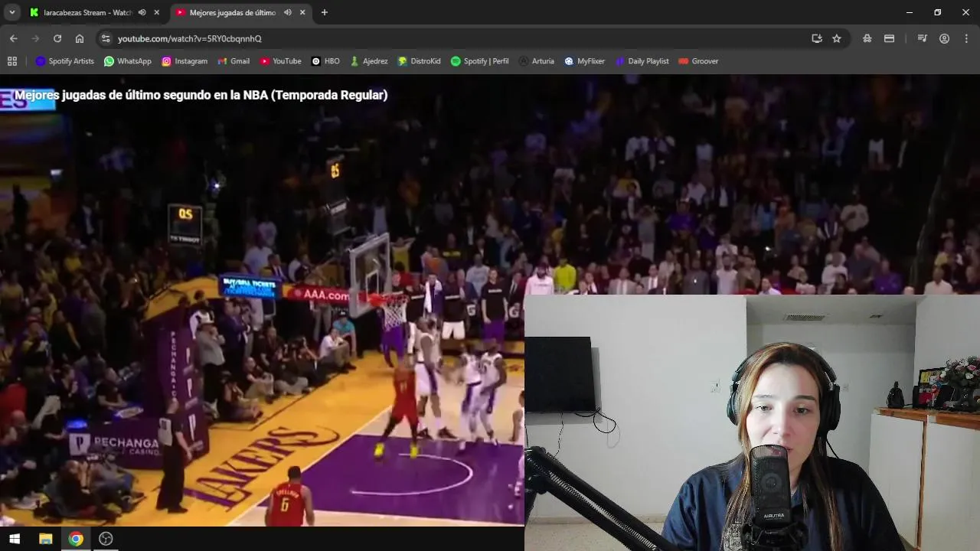
Task: View site information icon in address bar
Action: (106, 38)
